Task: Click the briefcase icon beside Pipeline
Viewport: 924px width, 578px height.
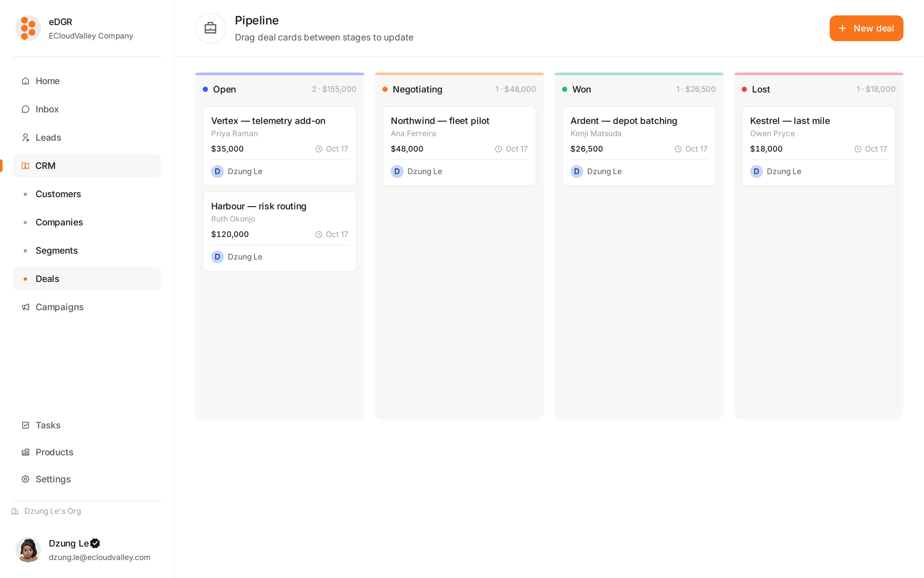Action: [x=210, y=28]
